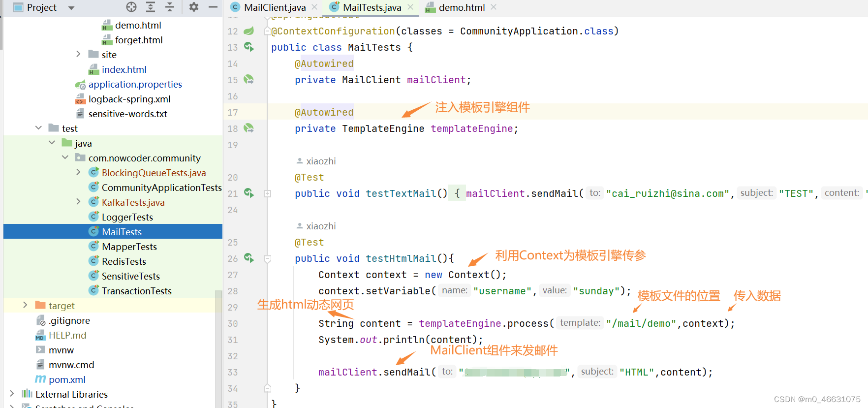Expand the target folder
868x408 pixels.
coord(25,305)
